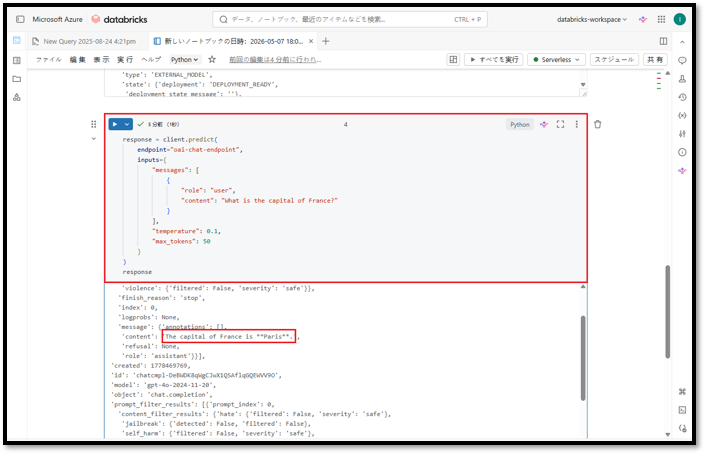705x454 pixels.
Task: Delete the cell using trash icon
Action: click(598, 125)
